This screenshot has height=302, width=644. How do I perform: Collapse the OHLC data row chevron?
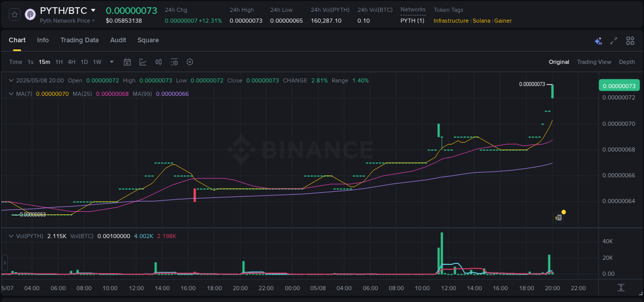pos(11,80)
